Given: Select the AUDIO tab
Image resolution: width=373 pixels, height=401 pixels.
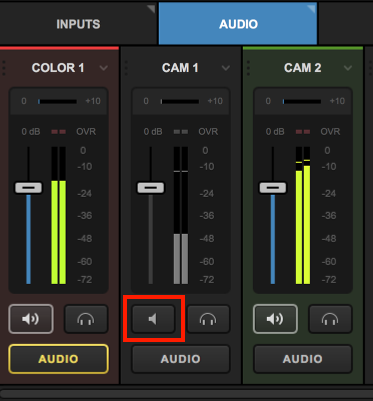Looking at the screenshot, I should click(238, 24).
